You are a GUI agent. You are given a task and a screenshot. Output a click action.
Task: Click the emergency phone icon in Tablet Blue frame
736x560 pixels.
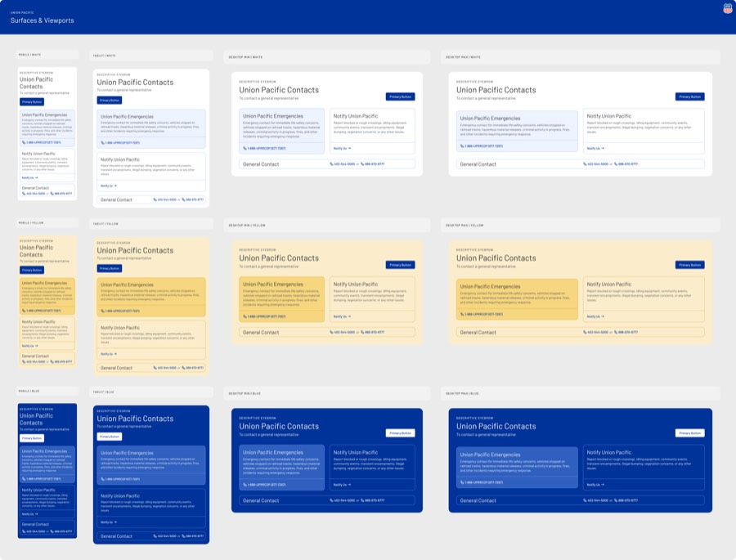click(103, 479)
